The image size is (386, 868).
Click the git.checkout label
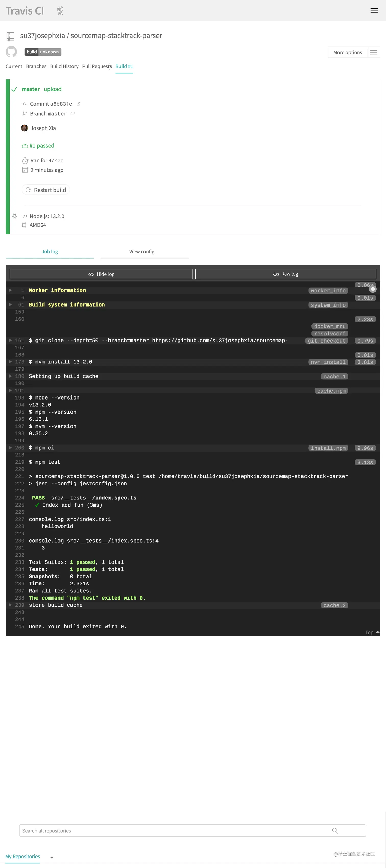pyautogui.click(x=327, y=341)
